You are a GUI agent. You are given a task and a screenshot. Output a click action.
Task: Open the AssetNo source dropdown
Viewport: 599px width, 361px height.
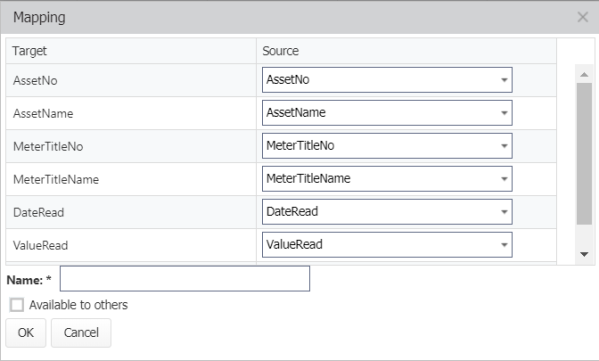[x=387, y=80]
